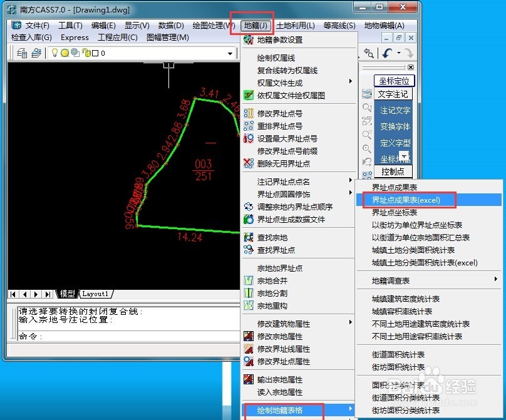The image size is (506, 420).
Task: Click the 设置最大界址点号 icon
Action: 249,139
